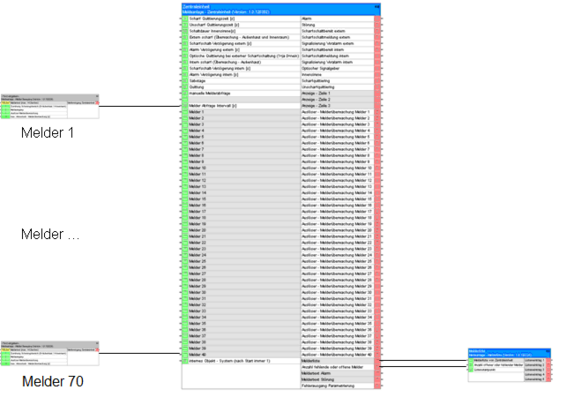The width and height of the screenshot is (574, 412).
Task: Click green input pin beside Quittung
Action: click(185, 87)
